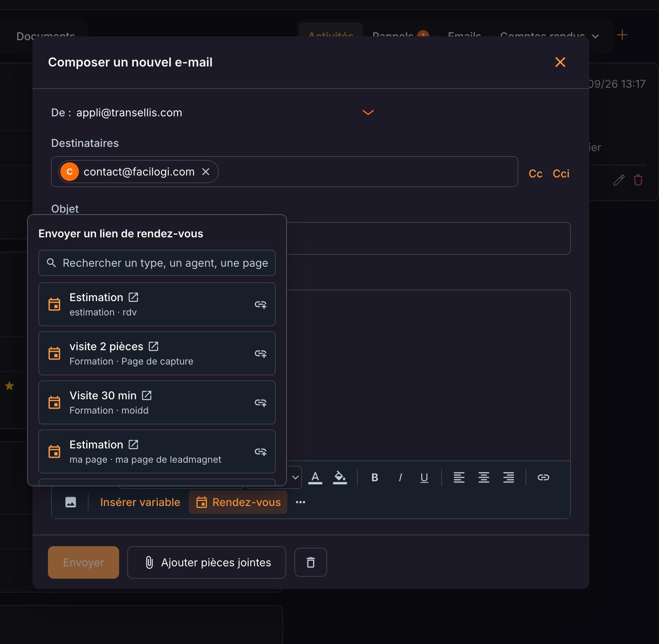
Task: Open the font size dropdown arrow
Action: 295,477
